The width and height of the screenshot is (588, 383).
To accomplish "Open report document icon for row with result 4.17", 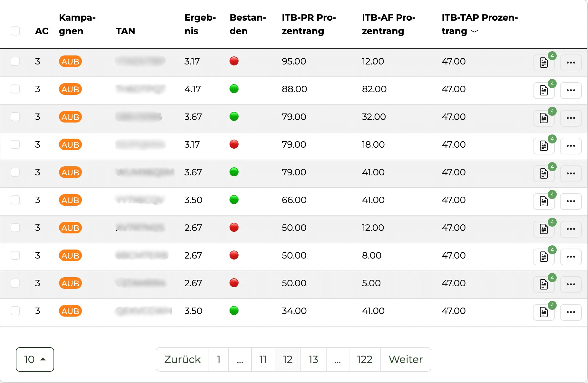I will (544, 91).
